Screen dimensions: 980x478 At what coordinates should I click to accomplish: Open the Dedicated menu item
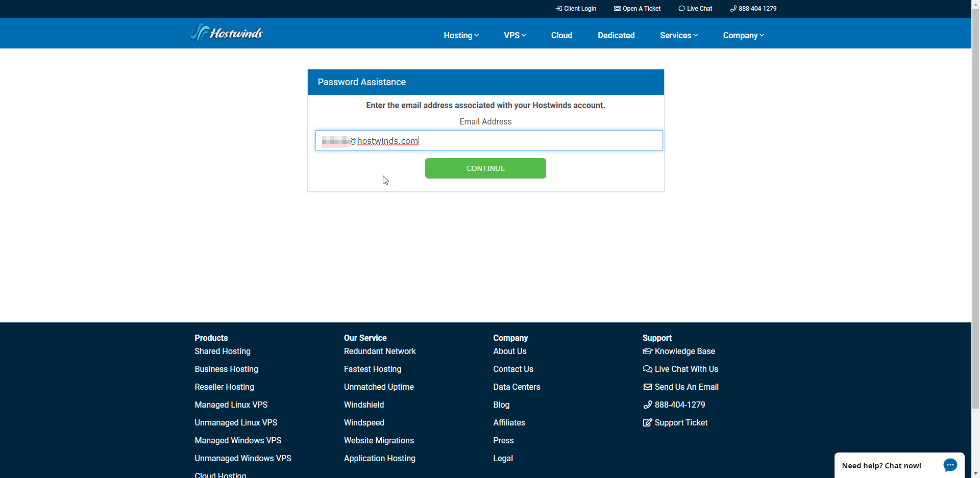click(x=616, y=35)
